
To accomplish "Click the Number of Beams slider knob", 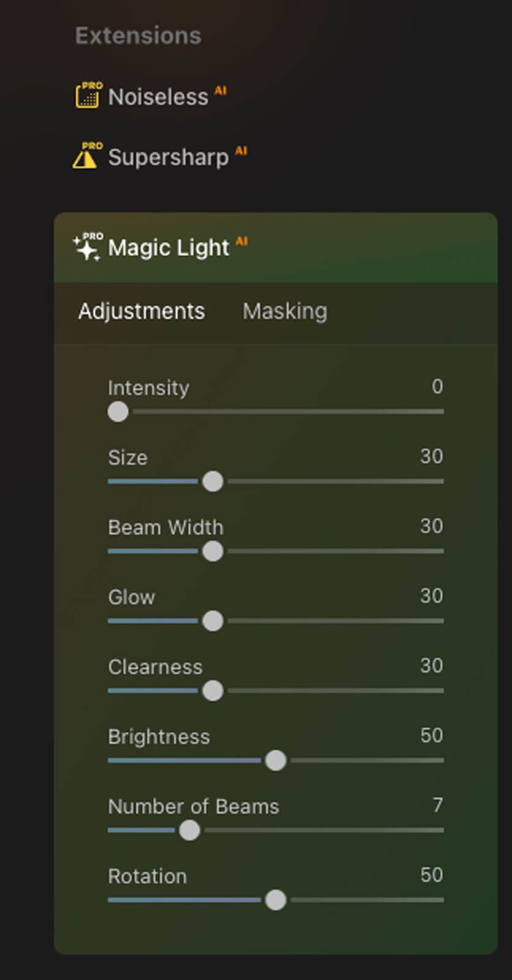I will [189, 831].
